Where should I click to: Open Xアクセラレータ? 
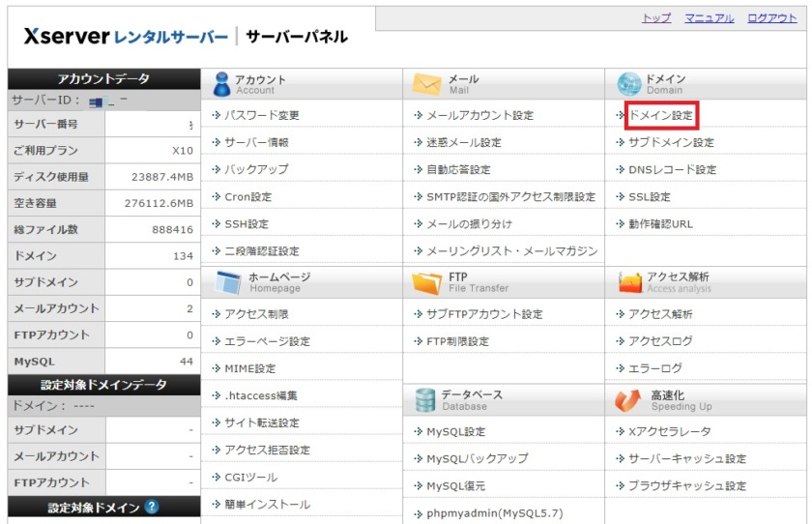pyautogui.click(x=670, y=431)
